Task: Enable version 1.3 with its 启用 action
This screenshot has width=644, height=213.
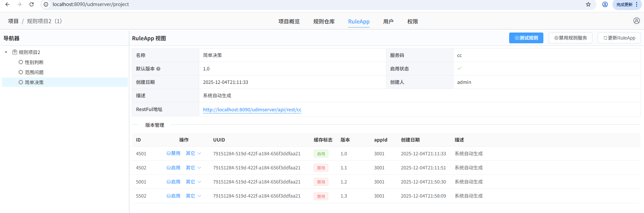Action: pos(173,196)
